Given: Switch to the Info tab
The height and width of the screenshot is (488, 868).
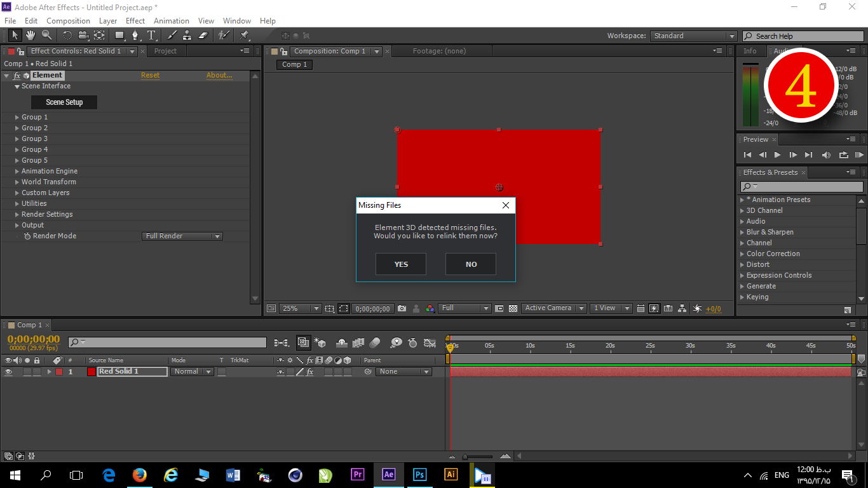Looking at the screenshot, I should [750, 51].
